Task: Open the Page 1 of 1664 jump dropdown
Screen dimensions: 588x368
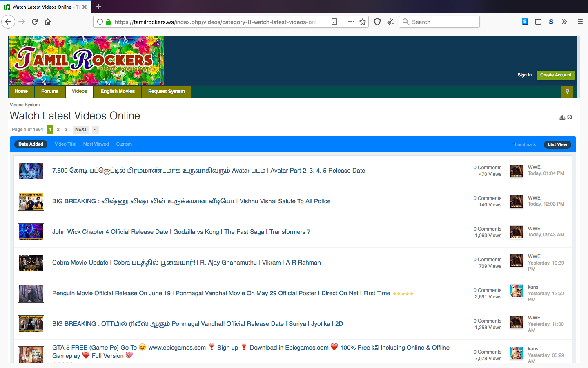Action: coord(27,129)
